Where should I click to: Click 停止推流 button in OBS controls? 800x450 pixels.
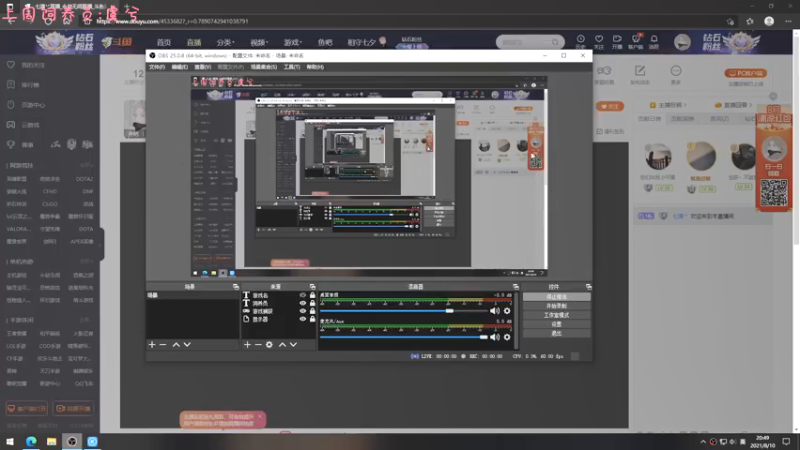tap(556, 296)
